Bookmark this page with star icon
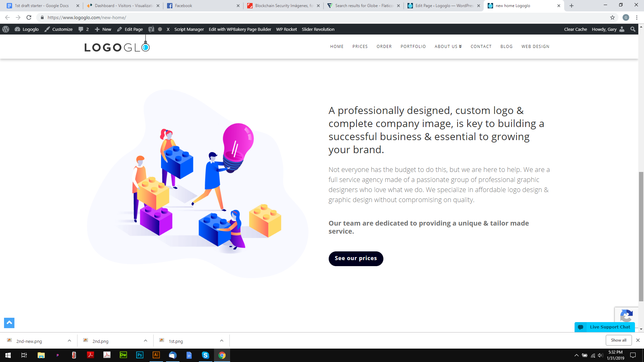Viewport: 644px width, 362px height. 612,17
